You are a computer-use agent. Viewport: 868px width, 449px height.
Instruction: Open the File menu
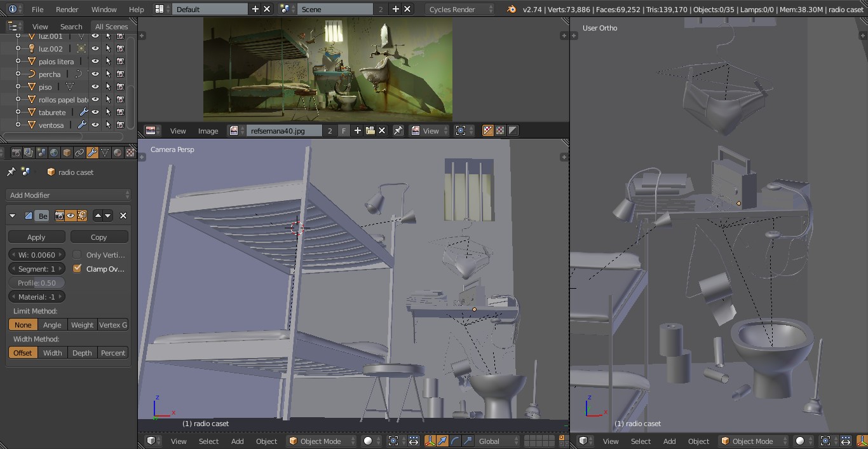pyautogui.click(x=37, y=9)
